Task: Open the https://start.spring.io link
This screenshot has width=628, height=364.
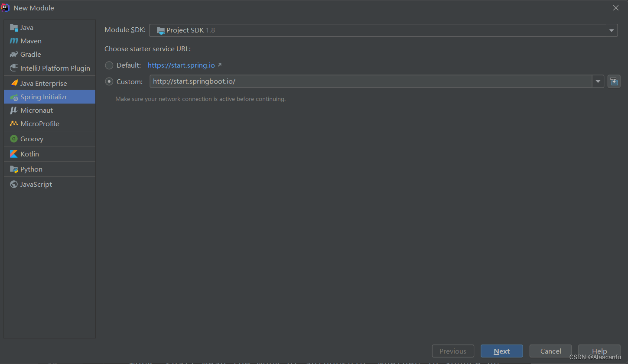Action: (x=181, y=65)
